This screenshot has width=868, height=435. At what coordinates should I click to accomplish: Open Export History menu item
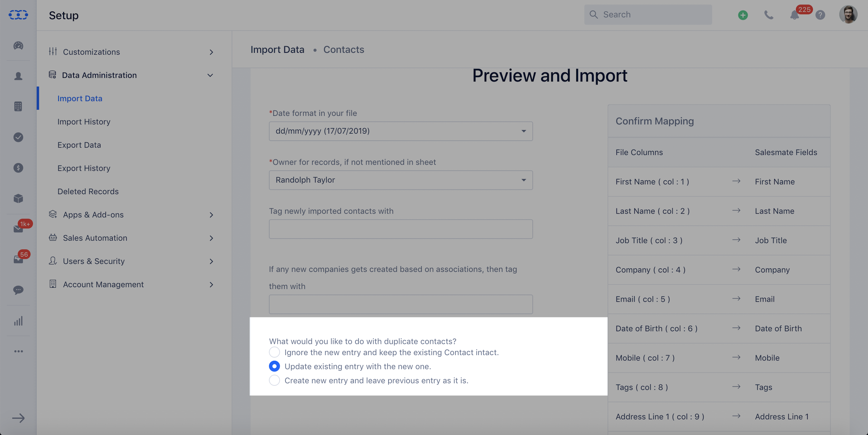84,168
